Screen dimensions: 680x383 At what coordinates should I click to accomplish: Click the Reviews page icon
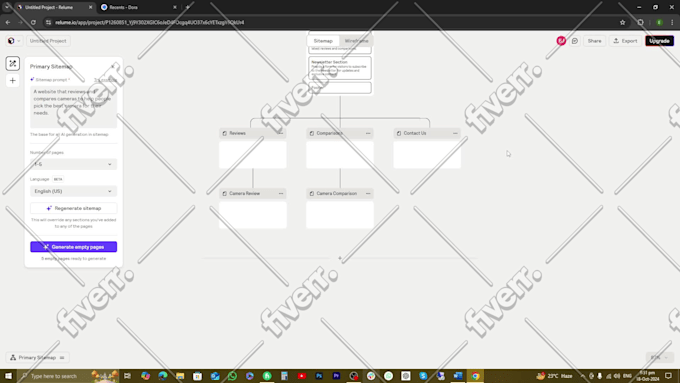[225, 133]
